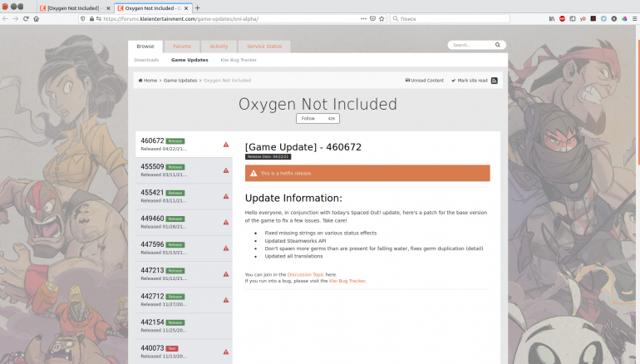Image resolution: width=640 pixels, height=364 pixels.
Task: Select update 460672 in the list
Action: [184, 145]
